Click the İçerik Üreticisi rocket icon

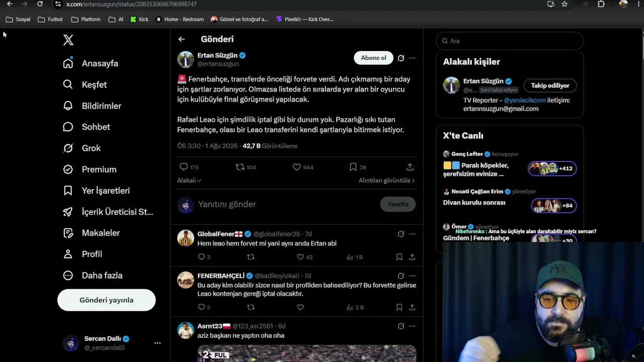pos(68,212)
